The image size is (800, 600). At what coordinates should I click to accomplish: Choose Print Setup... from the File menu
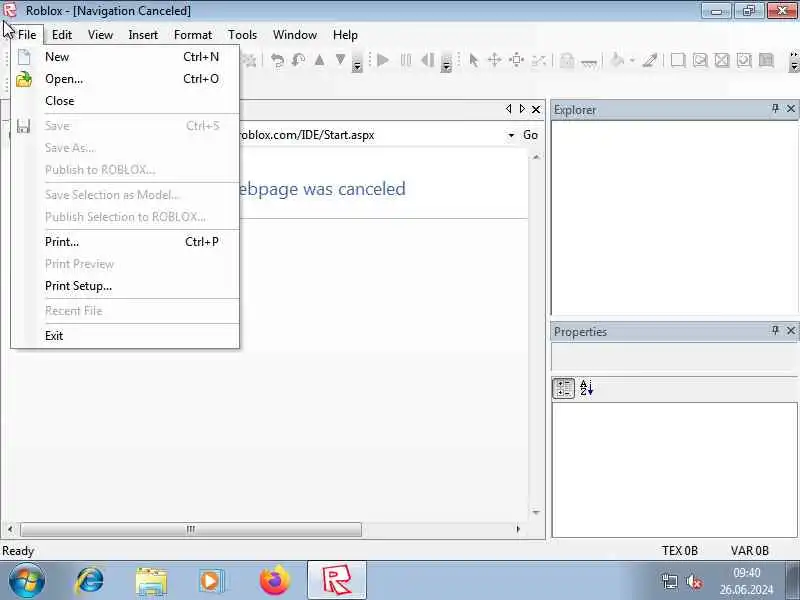[x=125, y=286]
